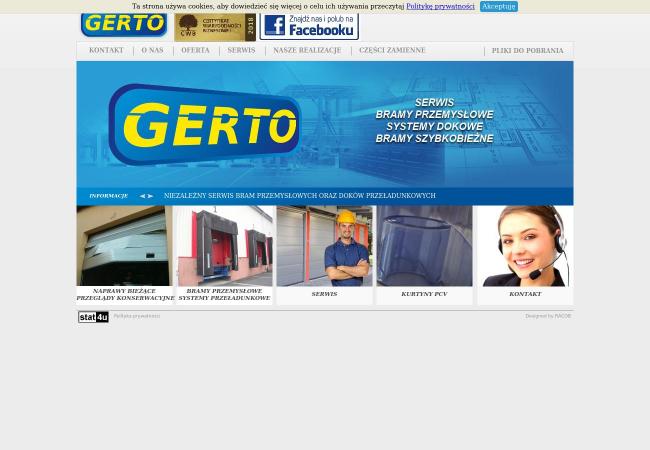Accept cookies with the Akceptuję button
The height and width of the screenshot is (450, 650).
[x=499, y=6]
